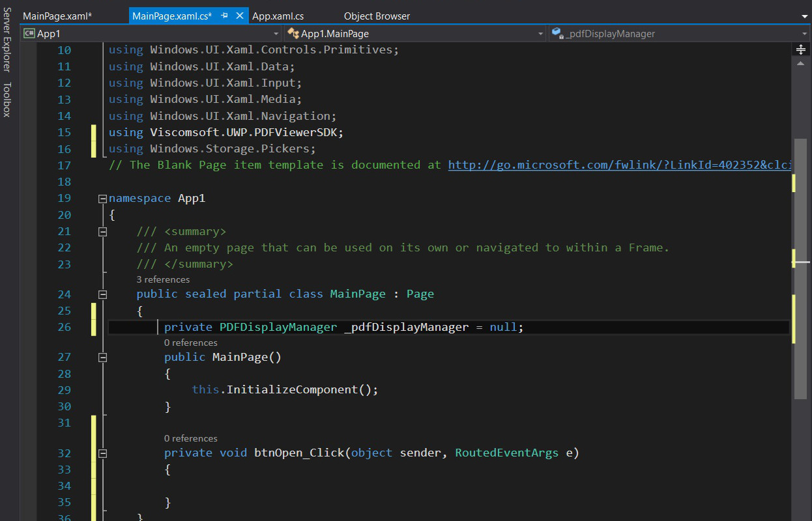Click the scrollbar up arrow
812x521 pixels.
tap(801, 63)
